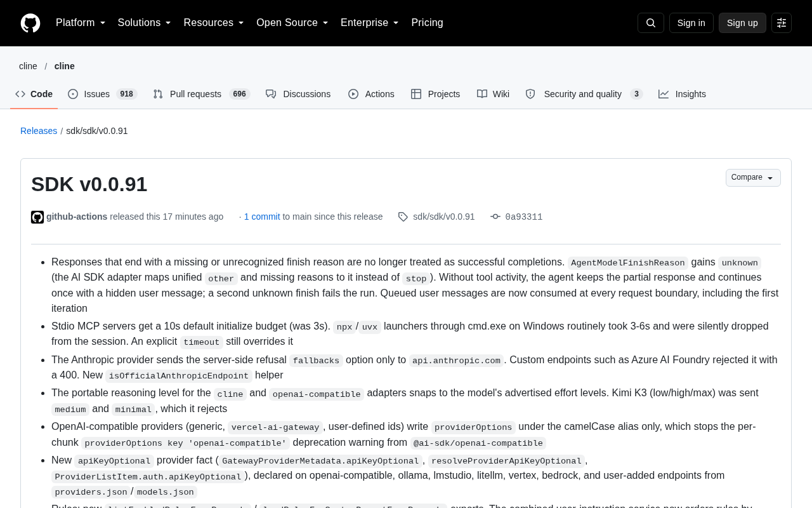Click the providers.json code text
Screen dimensions: 812x508
89,492
